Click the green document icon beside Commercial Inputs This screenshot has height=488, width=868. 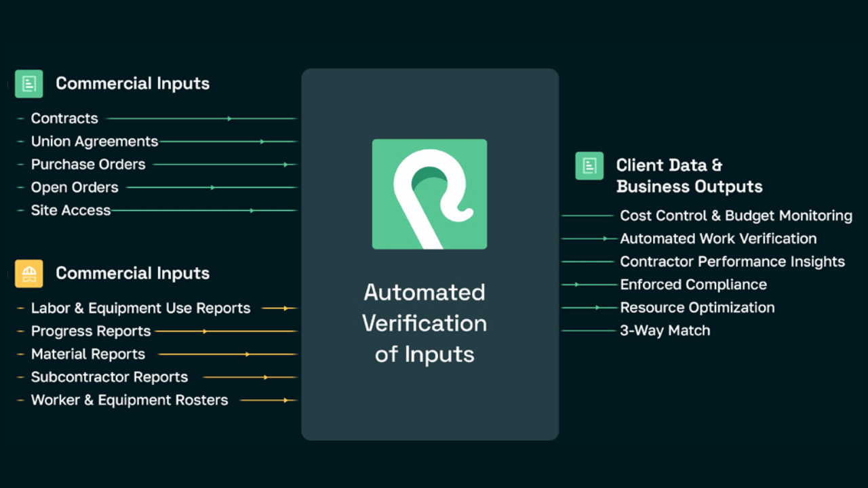(x=28, y=84)
